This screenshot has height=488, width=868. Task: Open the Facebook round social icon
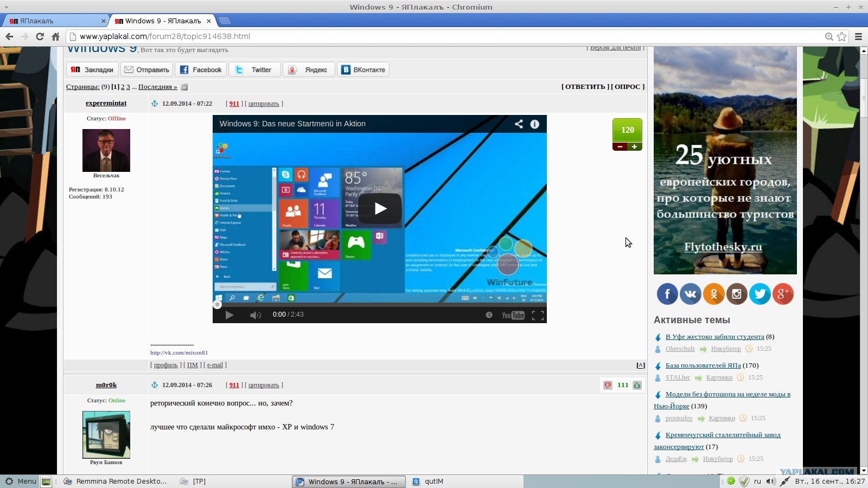point(667,294)
